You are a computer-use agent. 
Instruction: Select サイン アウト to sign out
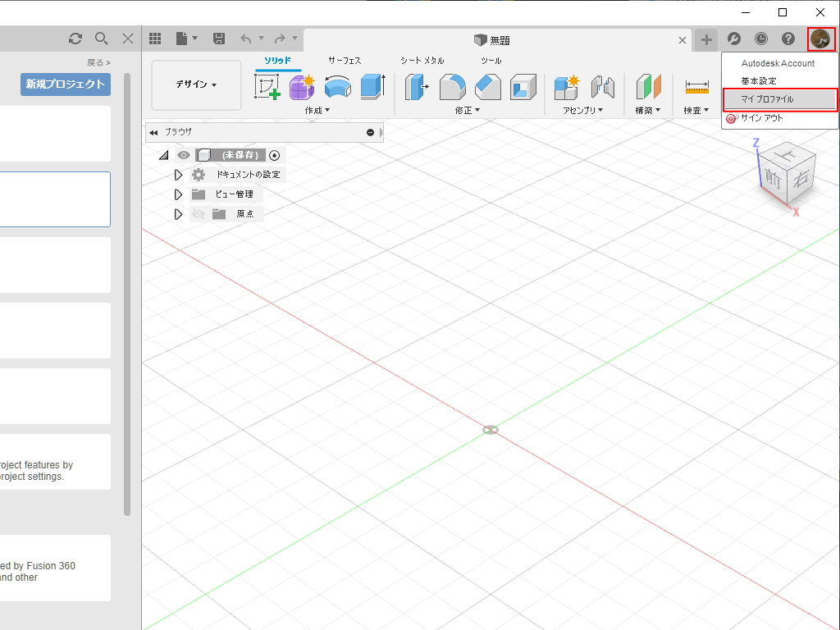(762, 118)
